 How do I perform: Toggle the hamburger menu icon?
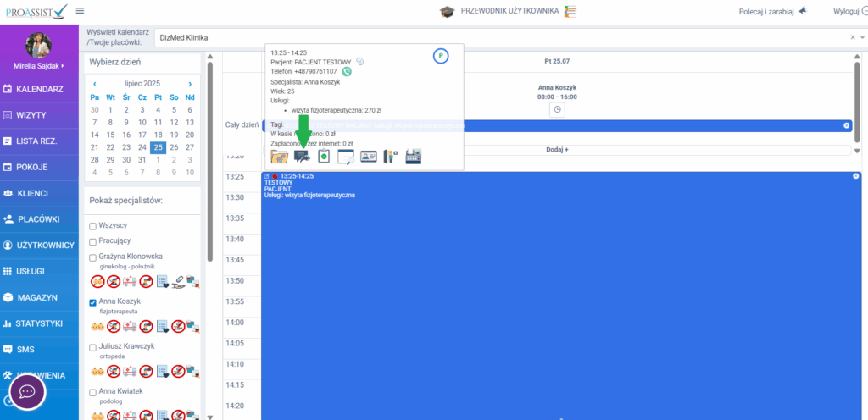(x=80, y=11)
